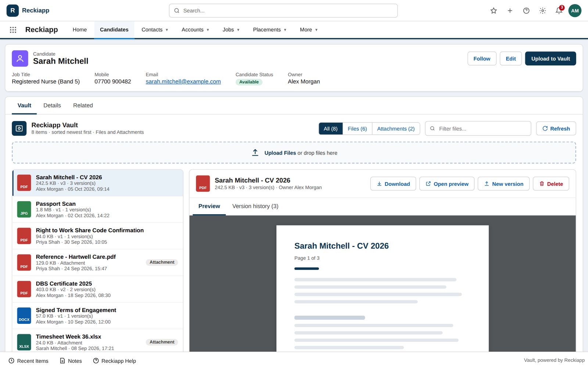Open Recent Items in the footer

tap(29, 361)
